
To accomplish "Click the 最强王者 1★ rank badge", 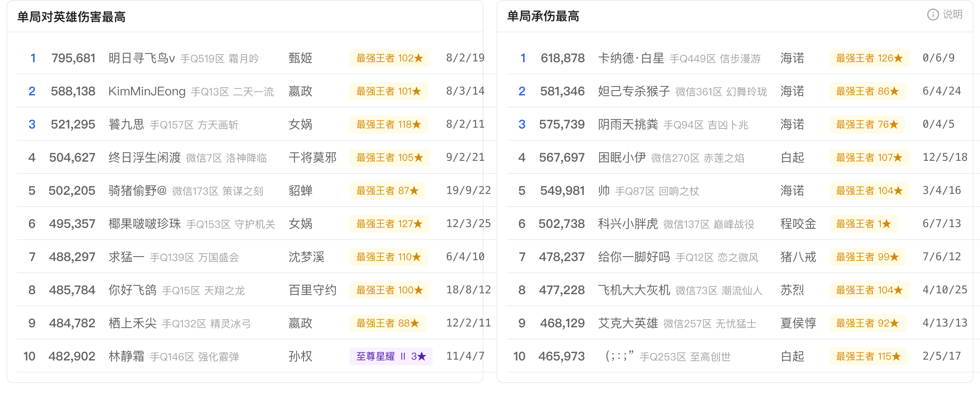I will click(863, 224).
